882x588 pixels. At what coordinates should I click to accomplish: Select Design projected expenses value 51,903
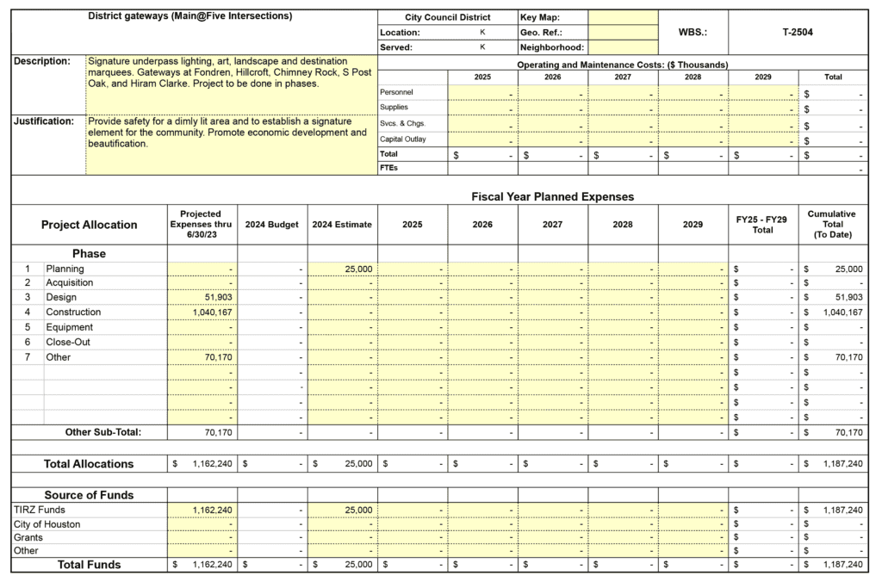coord(202,298)
